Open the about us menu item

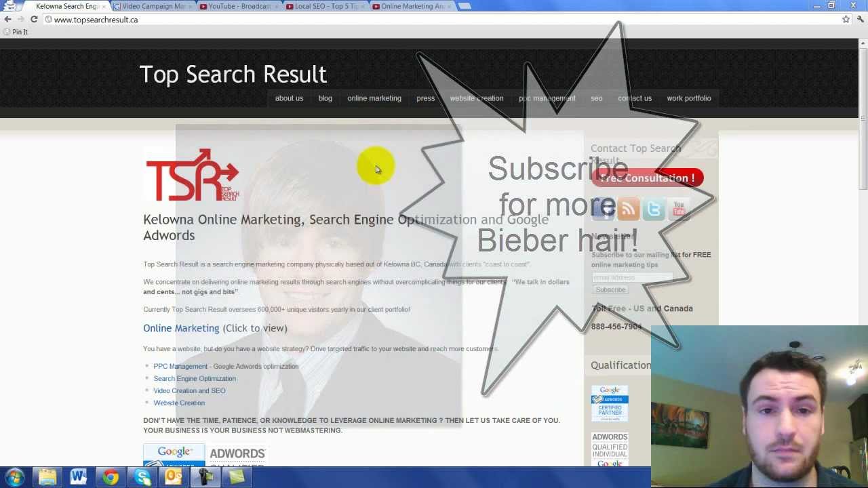(289, 98)
